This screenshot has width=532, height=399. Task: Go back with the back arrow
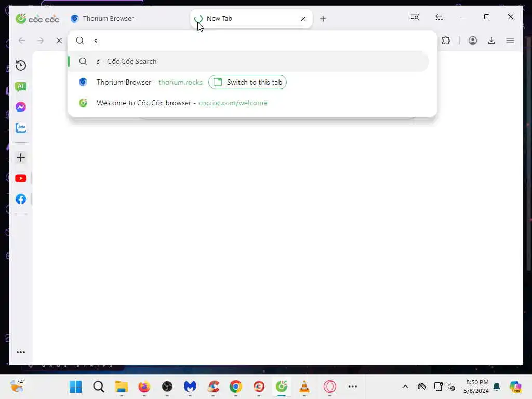click(x=22, y=41)
